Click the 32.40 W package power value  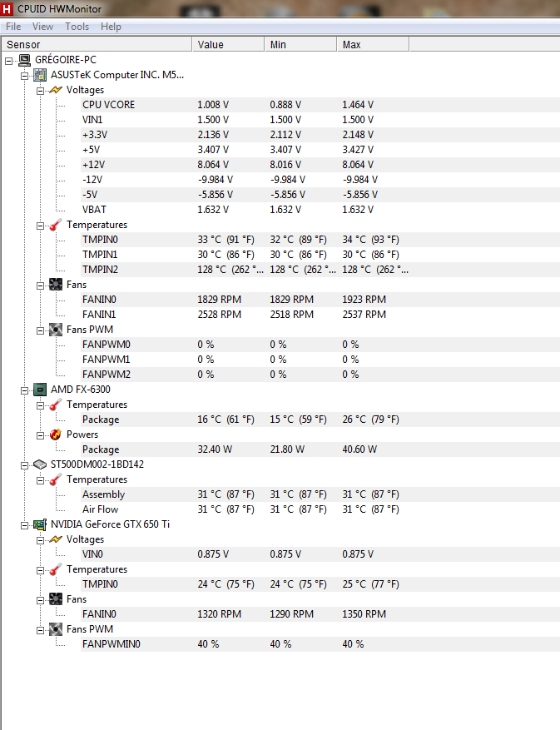215,449
